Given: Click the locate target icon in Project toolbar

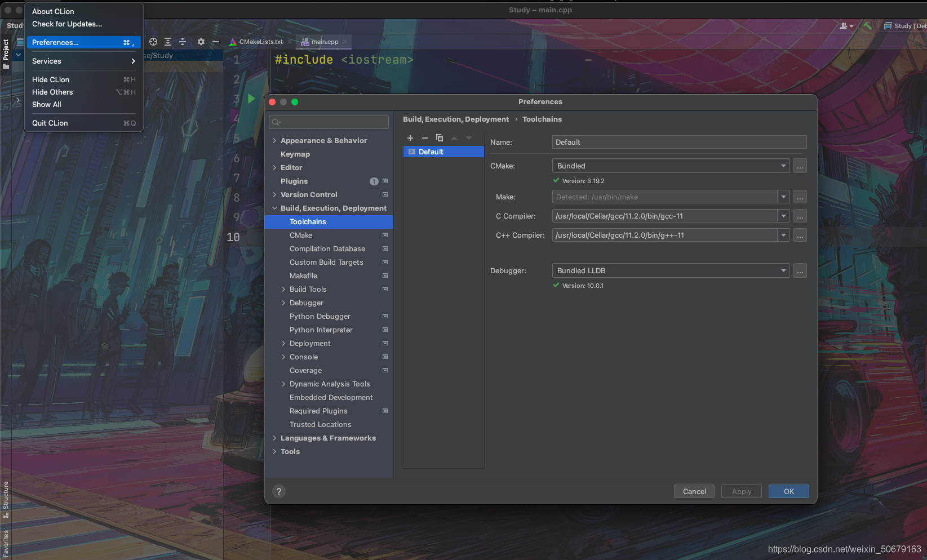Looking at the screenshot, I should coord(153,42).
